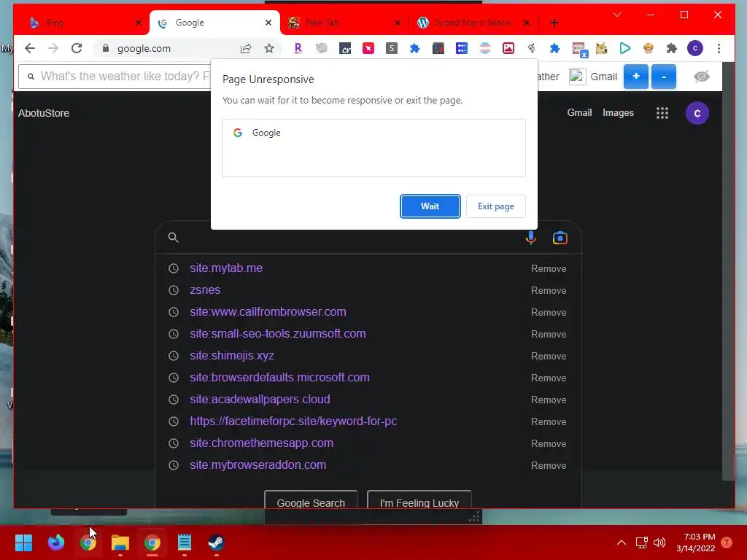747x560 pixels.
Task: Select suggestion site:acadewallpapers.cloud
Action: click(x=260, y=400)
